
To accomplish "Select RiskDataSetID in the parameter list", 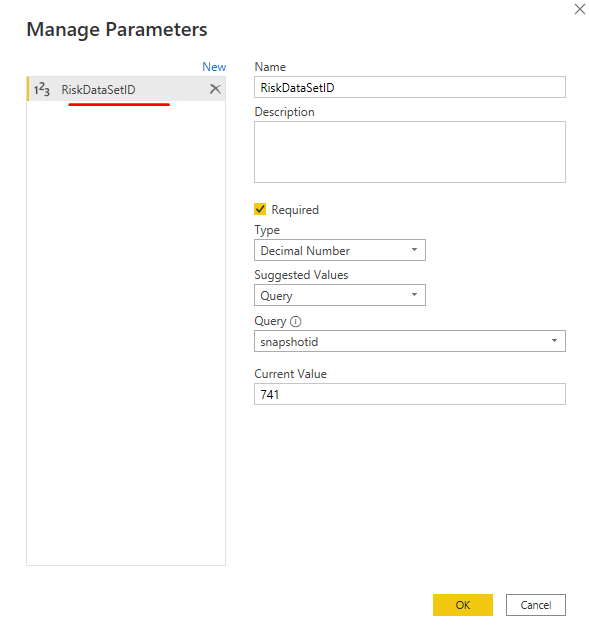I will pyautogui.click(x=126, y=89).
